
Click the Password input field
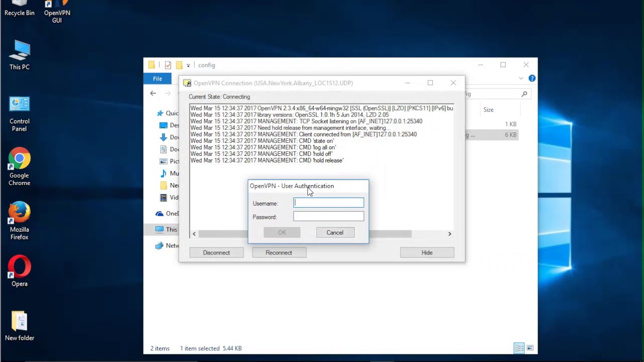click(329, 216)
